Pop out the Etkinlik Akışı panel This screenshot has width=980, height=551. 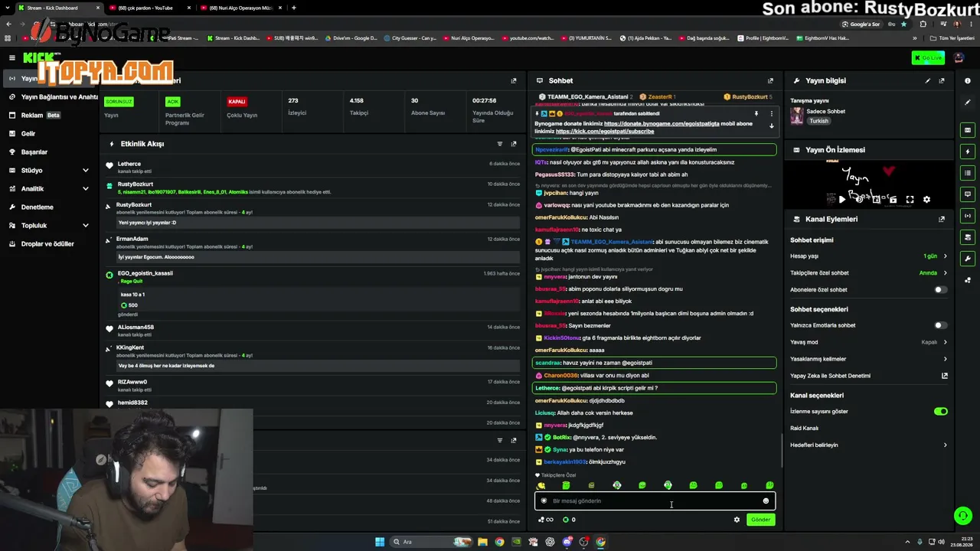(514, 144)
